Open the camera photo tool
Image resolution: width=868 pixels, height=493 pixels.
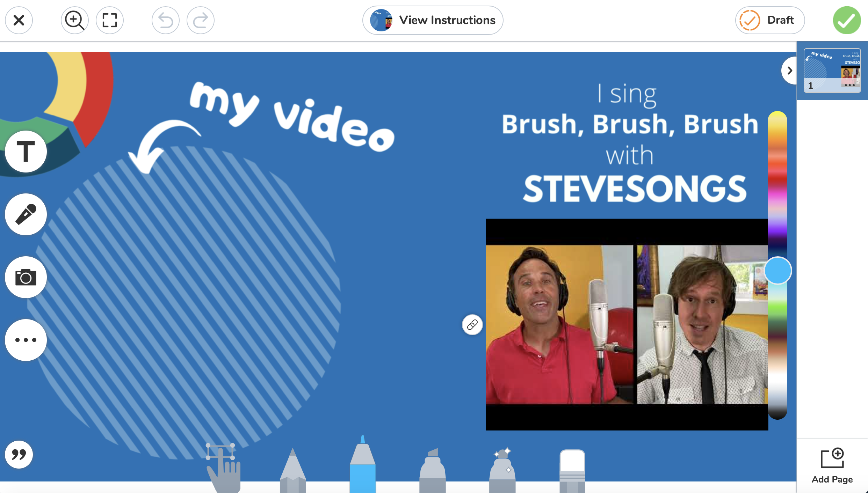pyautogui.click(x=26, y=277)
